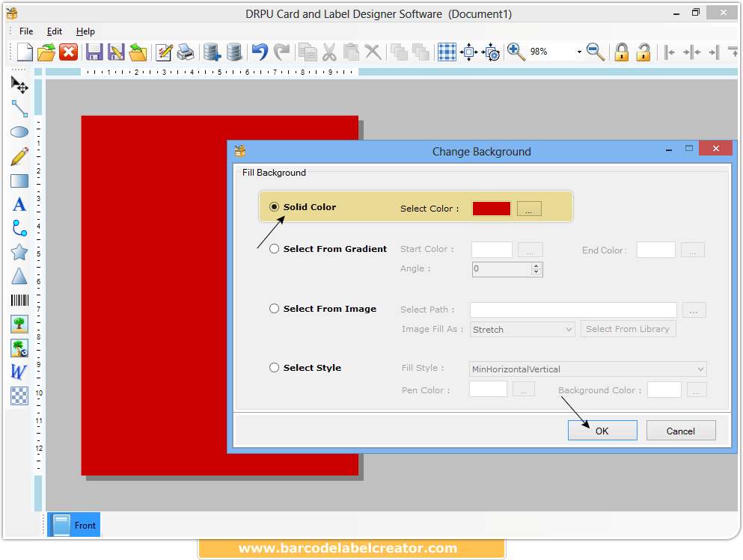Choose the Star shape tool

pyautogui.click(x=19, y=252)
